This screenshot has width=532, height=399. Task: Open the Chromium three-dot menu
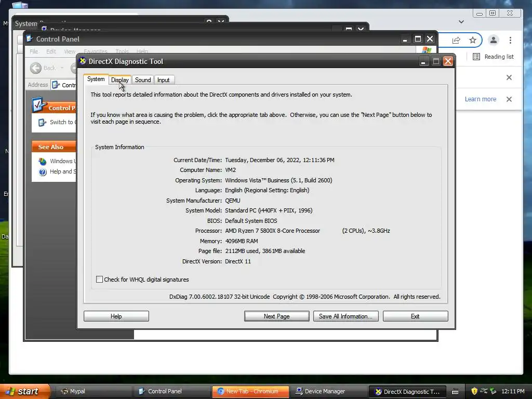tap(510, 41)
